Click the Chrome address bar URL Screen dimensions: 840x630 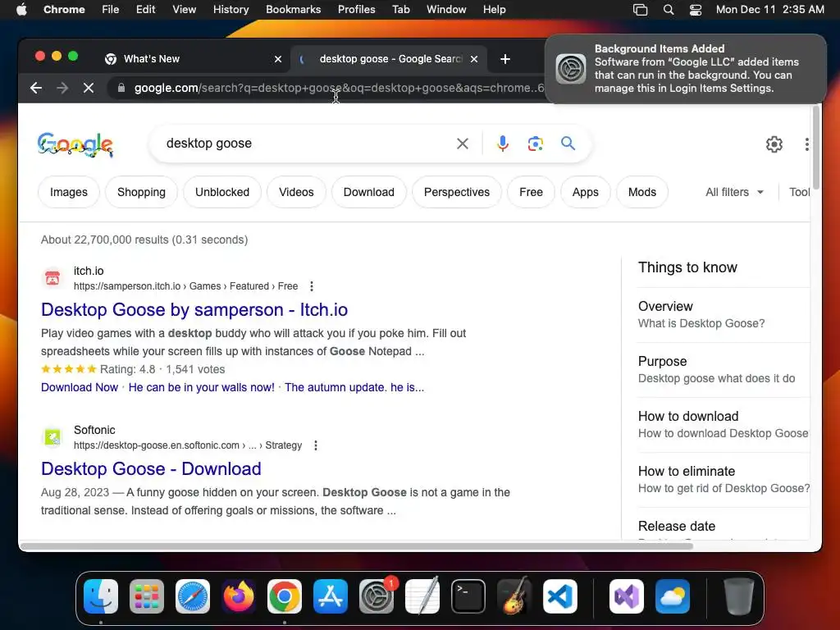(339, 88)
